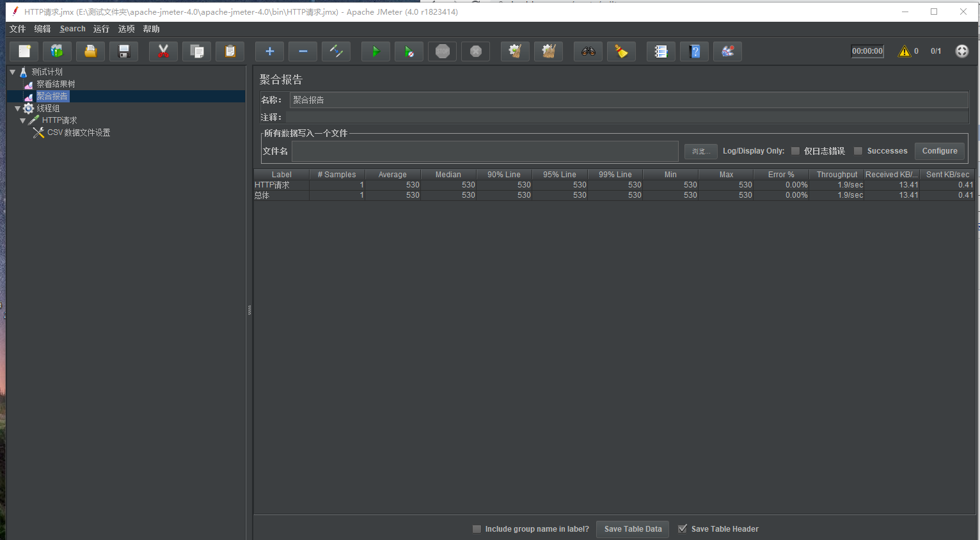980x540 pixels.
Task: Select 线程组 in the tree
Action: (48, 108)
